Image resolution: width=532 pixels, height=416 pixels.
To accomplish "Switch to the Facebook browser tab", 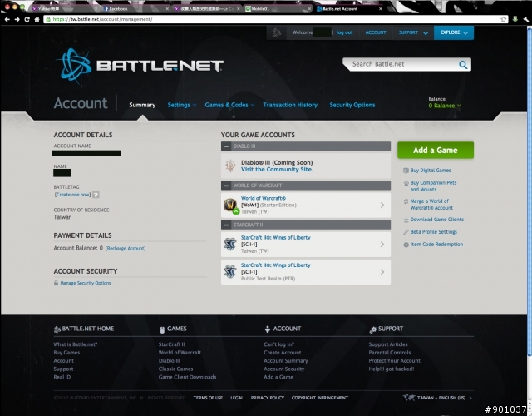I will pos(135,9).
